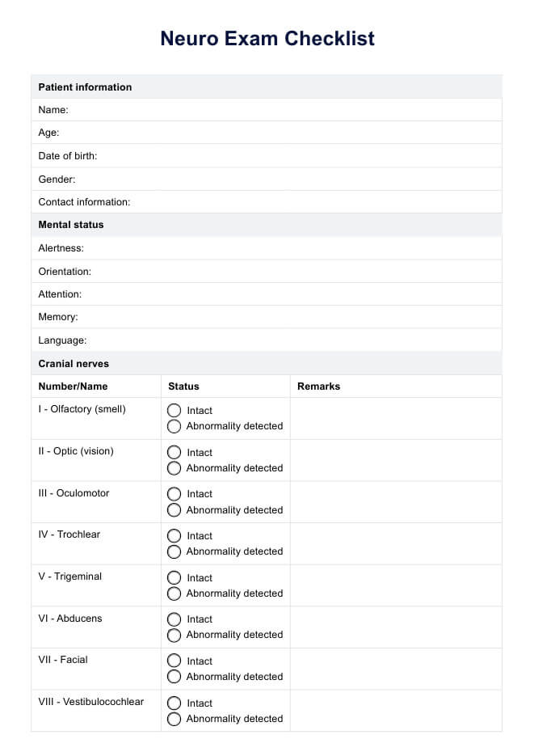Mark Vestibulocochlear as Abnormality detected
The width and height of the screenshot is (534, 756).
pos(174,719)
